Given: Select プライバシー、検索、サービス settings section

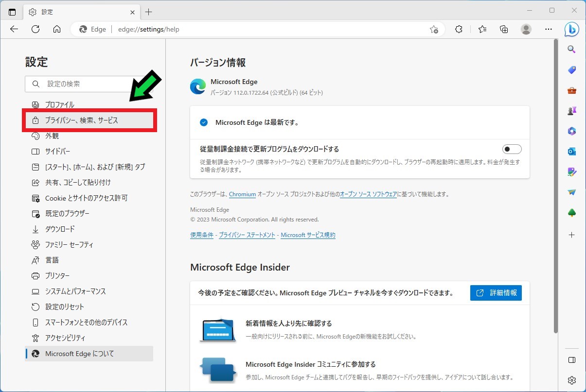Looking at the screenshot, I should pyautogui.click(x=90, y=120).
